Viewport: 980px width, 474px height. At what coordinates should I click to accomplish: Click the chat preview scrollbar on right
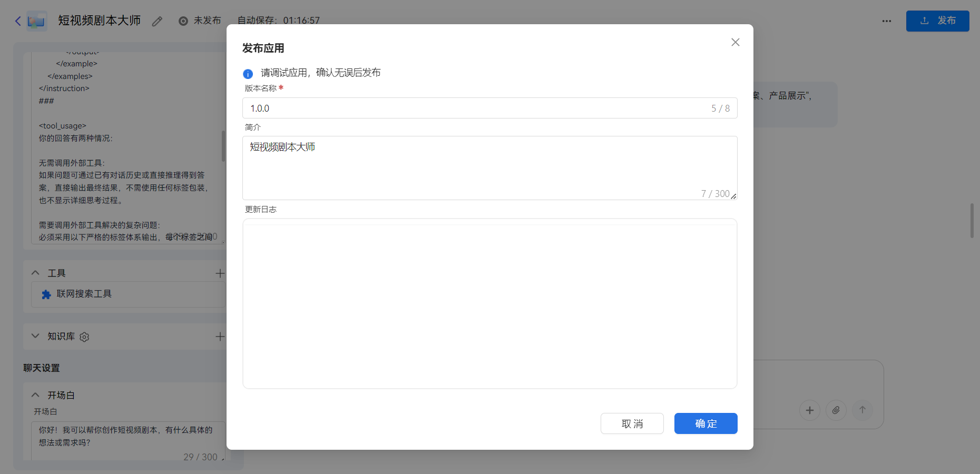coord(972,220)
